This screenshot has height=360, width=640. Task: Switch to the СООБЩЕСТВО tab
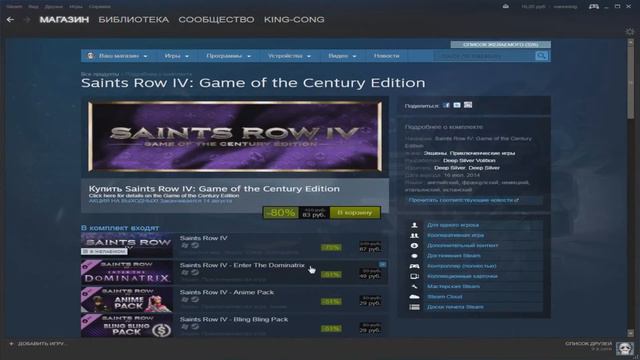216,20
